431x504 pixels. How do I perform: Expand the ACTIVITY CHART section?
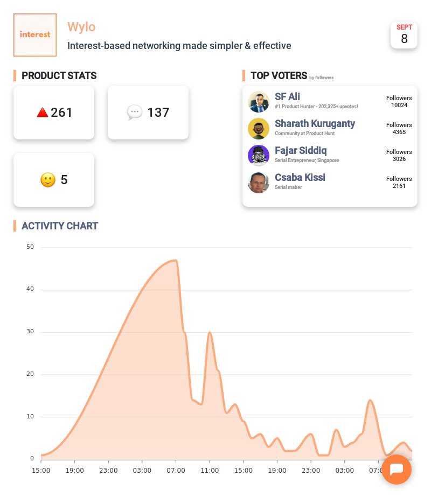click(60, 226)
